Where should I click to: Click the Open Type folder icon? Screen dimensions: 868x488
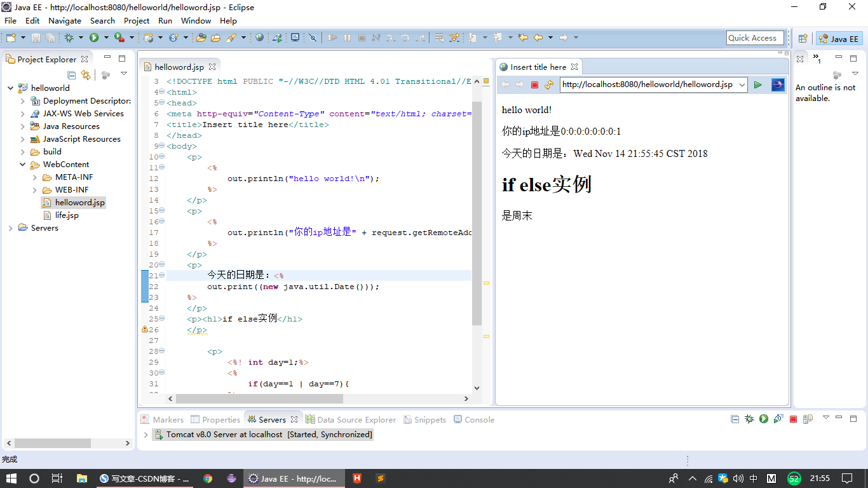(x=201, y=37)
